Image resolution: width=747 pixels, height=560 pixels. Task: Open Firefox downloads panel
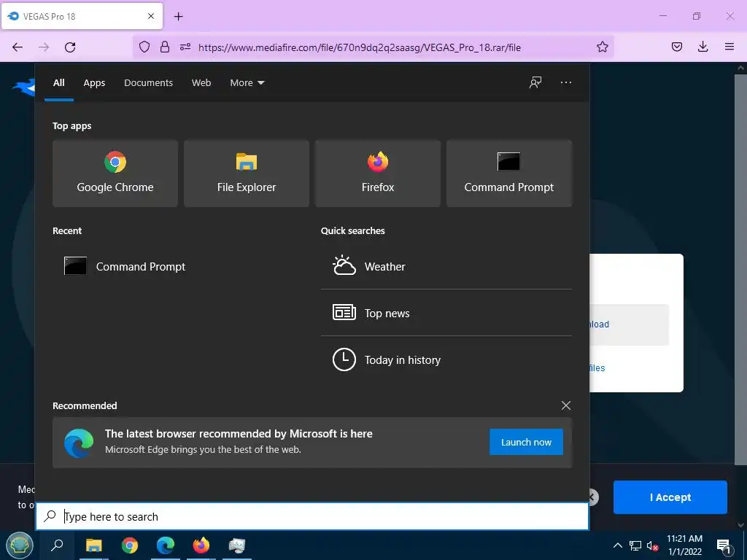[x=703, y=47]
